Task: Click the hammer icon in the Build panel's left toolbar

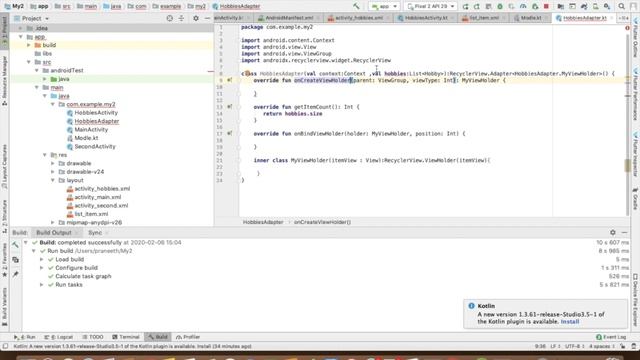Action: (x=16, y=245)
